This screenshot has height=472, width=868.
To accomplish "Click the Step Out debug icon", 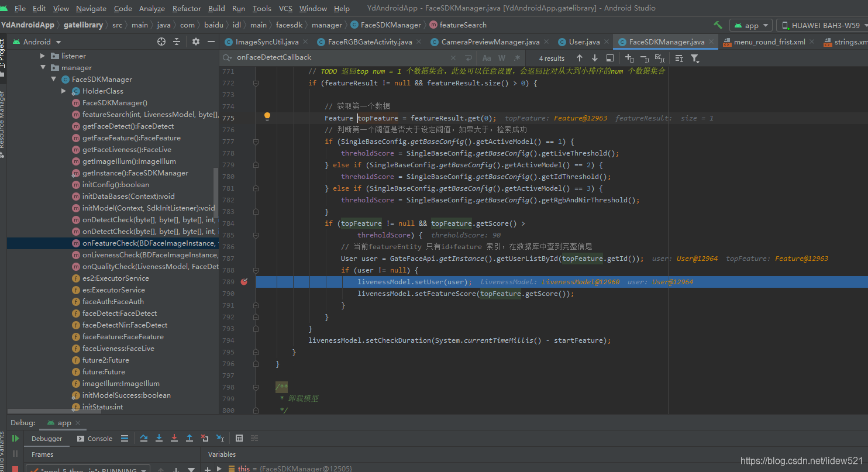I will point(190,438).
